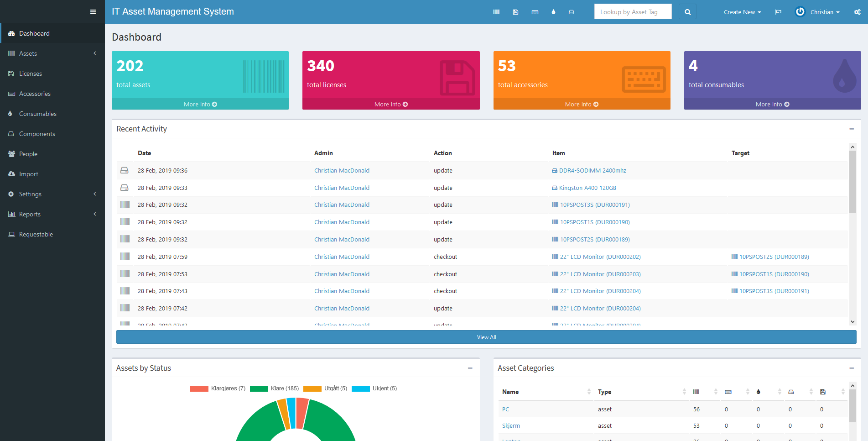
Task: Click the Lookup by Asset Tag field
Action: [633, 12]
